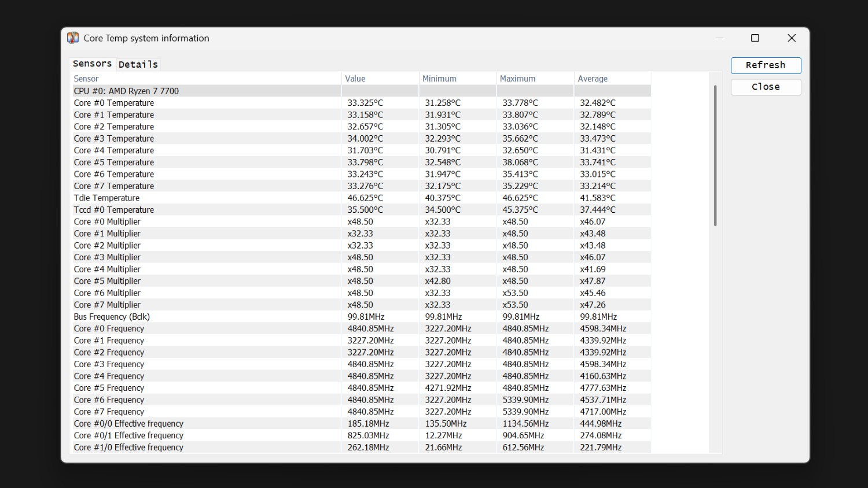This screenshot has width=868, height=488.
Task: Select the Core #4 Temperature row
Action: coord(361,150)
